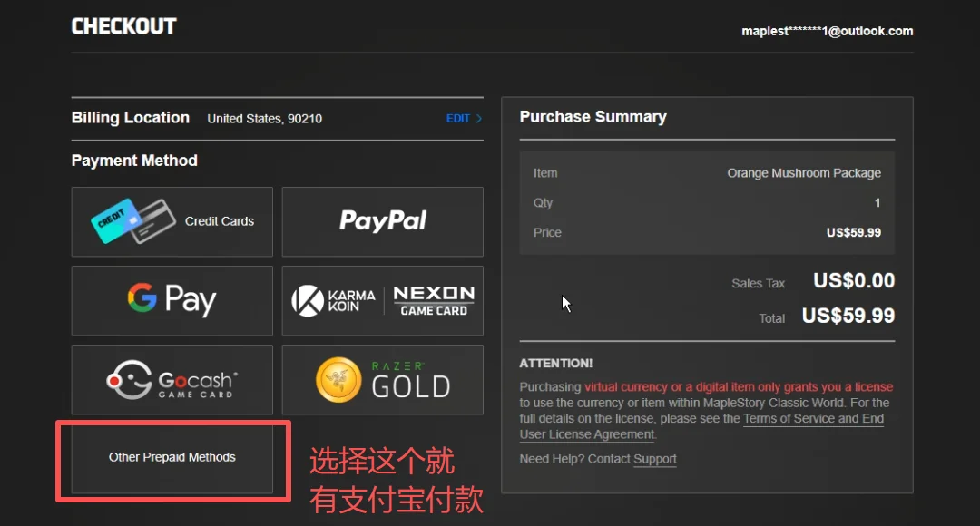Open Other Prepaid Methods
The image size is (980, 526).
(171, 458)
